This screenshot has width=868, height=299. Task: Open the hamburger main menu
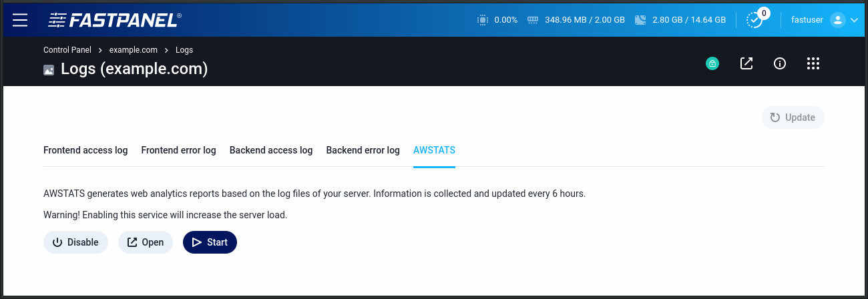pos(20,20)
